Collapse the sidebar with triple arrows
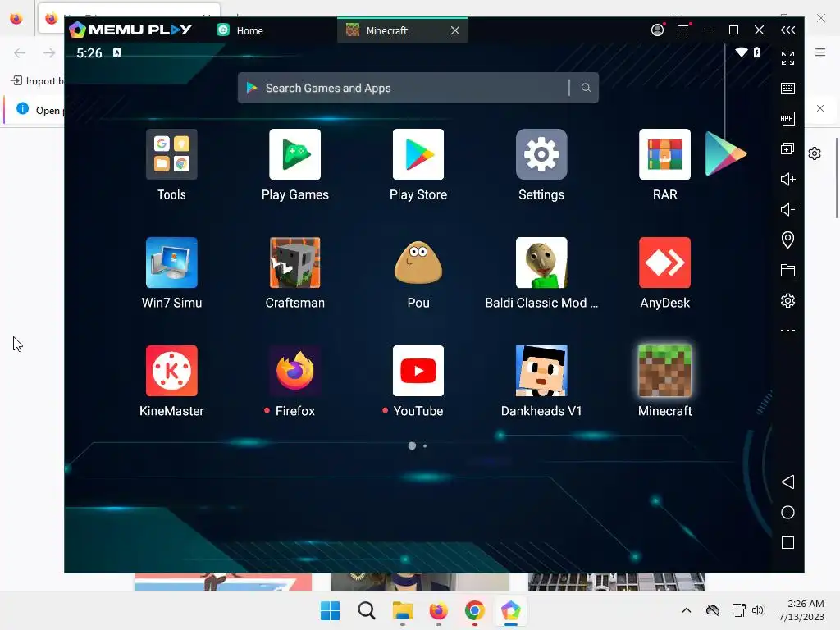The image size is (840, 630). coord(787,30)
